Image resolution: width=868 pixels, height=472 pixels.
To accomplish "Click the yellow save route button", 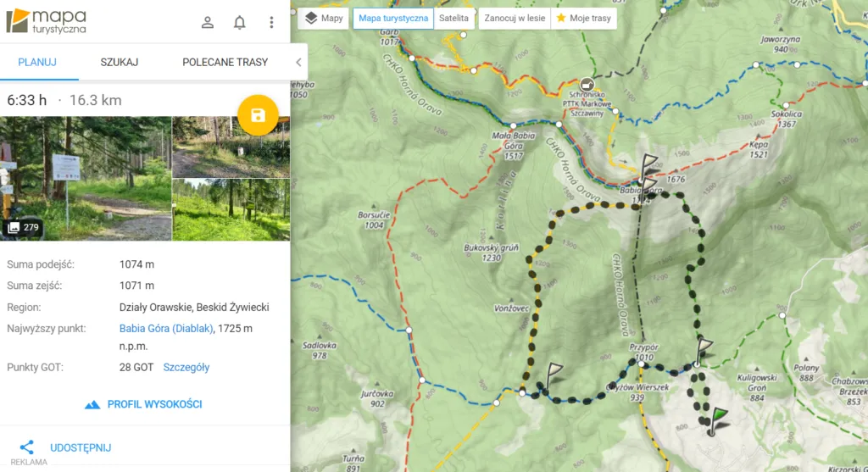I will pyautogui.click(x=259, y=115).
